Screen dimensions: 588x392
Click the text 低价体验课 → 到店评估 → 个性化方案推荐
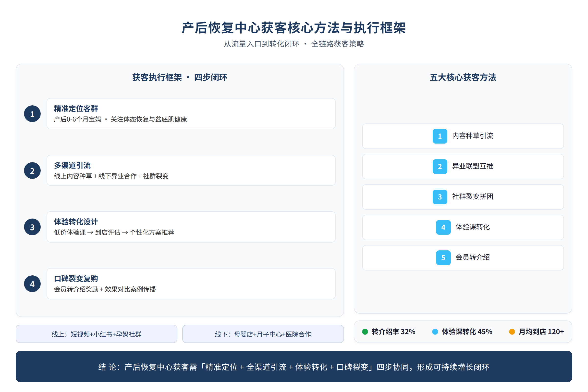pos(114,233)
